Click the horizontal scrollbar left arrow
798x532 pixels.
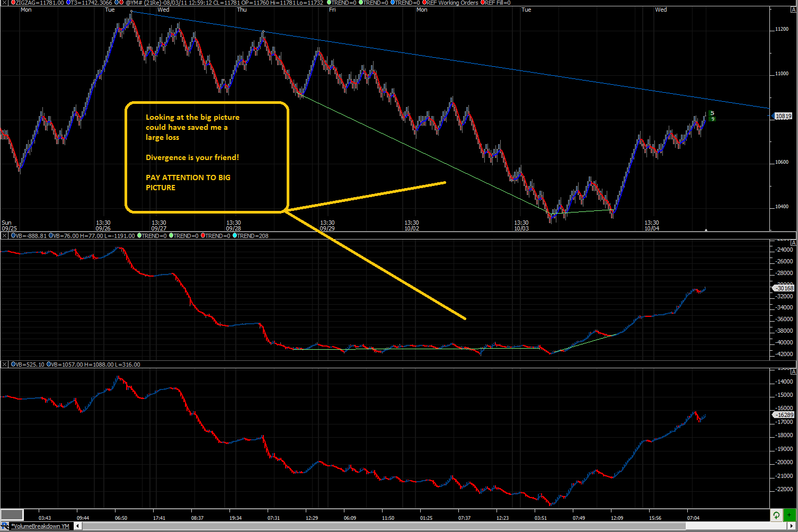click(78, 526)
